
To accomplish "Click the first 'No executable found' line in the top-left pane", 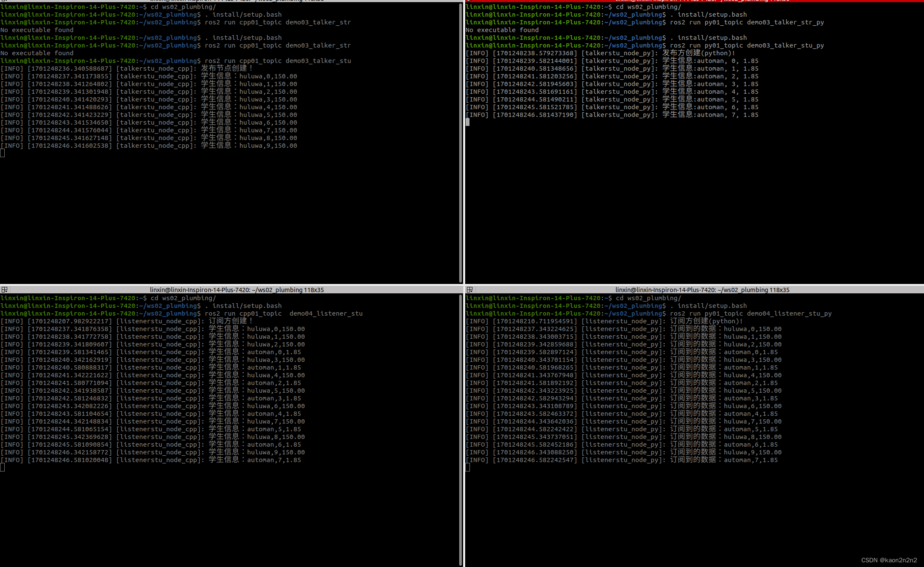I will coord(37,30).
